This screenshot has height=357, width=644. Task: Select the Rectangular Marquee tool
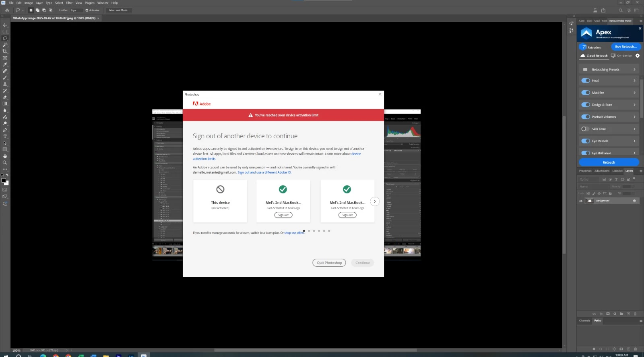coord(5,31)
